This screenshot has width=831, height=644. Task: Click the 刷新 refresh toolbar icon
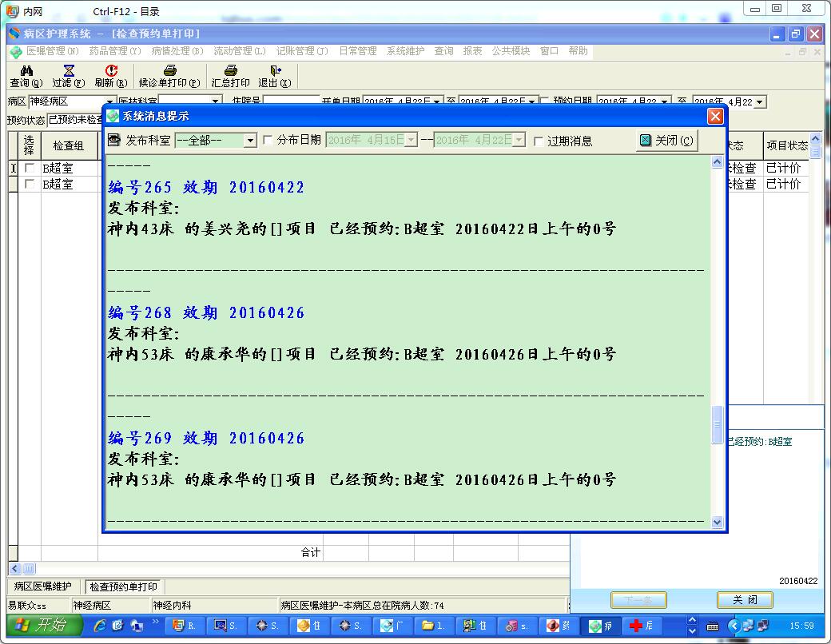point(111,70)
